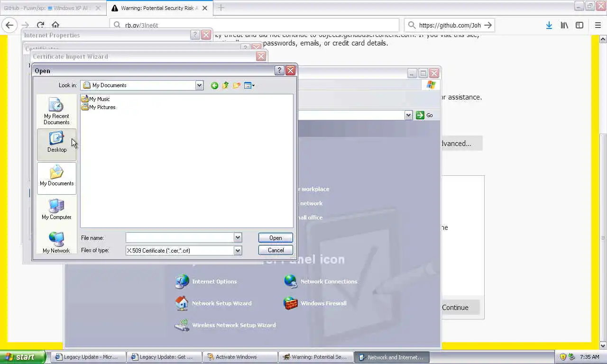Image resolution: width=607 pixels, height=364 pixels.
Task: Open Network Connections in Control Panel
Action: point(321,282)
